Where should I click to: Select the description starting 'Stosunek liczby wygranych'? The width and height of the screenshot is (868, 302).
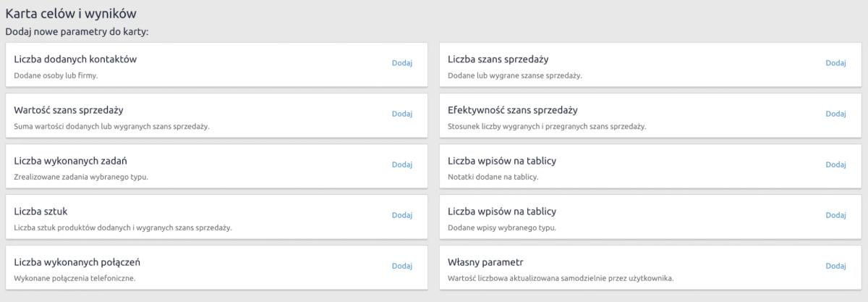547,126
